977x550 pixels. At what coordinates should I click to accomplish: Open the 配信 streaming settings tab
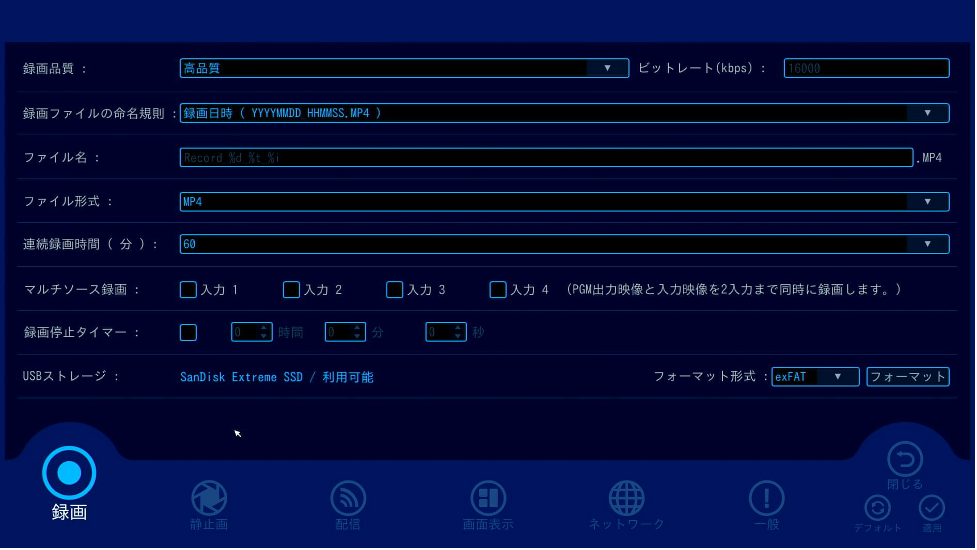348,505
